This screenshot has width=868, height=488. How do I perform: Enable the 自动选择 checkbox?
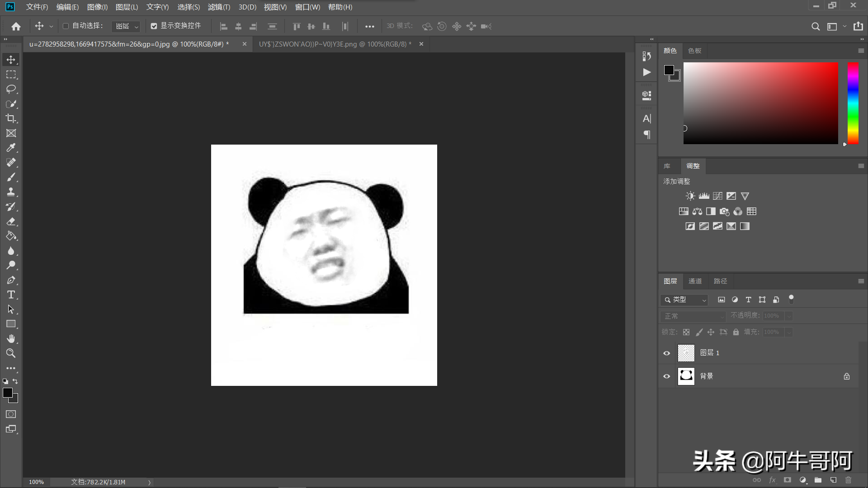coord(66,26)
